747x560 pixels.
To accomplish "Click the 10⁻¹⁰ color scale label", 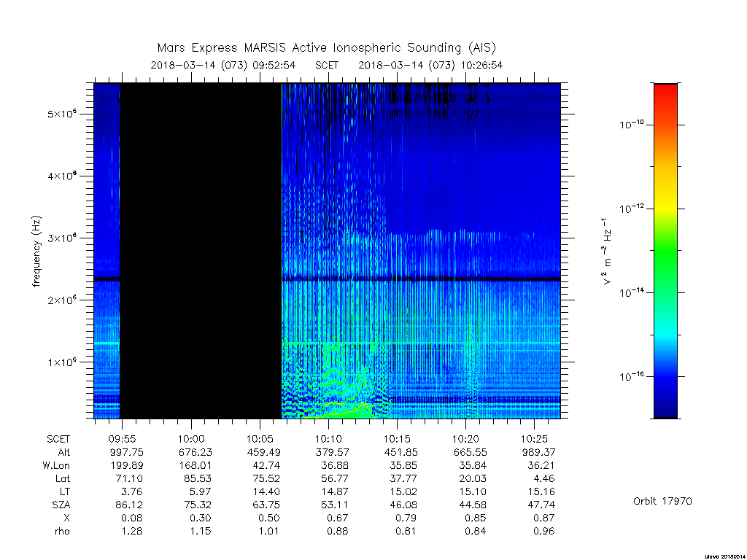I will (x=631, y=124).
